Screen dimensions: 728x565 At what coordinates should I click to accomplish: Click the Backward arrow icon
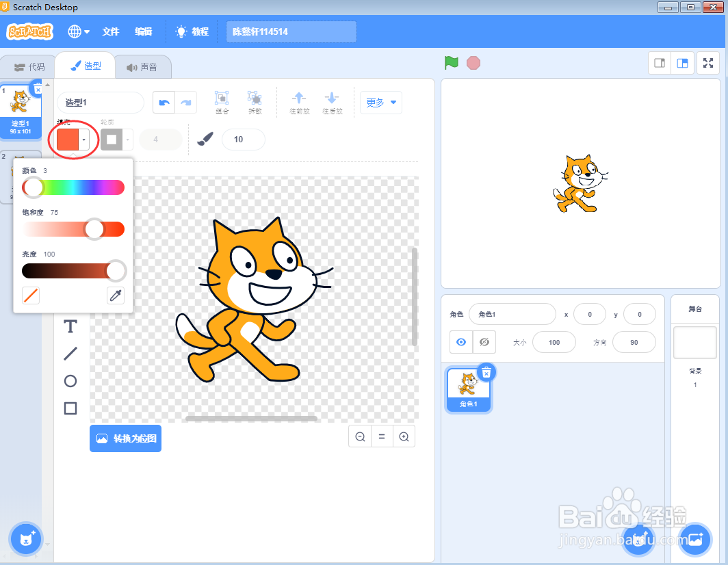pyautogui.click(x=332, y=103)
